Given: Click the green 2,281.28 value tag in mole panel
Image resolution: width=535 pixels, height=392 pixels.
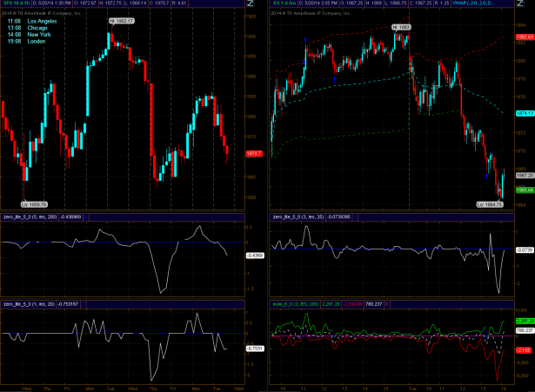Looking at the screenshot, I should [x=525, y=321].
